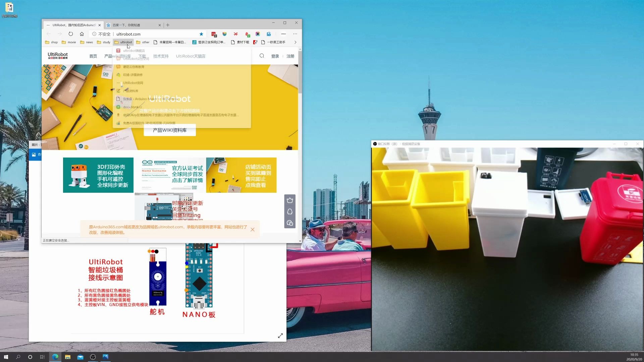This screenshot has width=644, height=362.
Task: Click the expand arrows icon in photo viewer
Action: point(280,336)
